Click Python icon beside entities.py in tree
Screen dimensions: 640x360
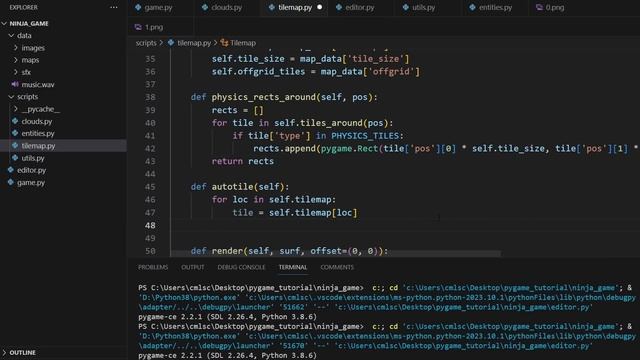[15, 133]
